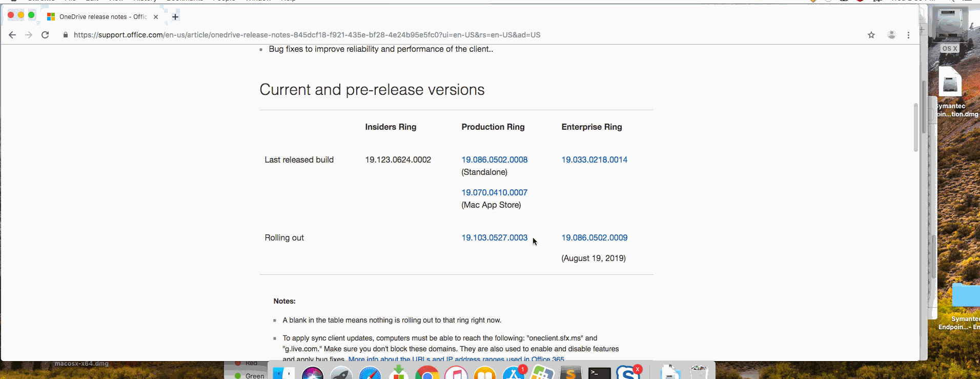Open Terminal from the Dock
This screenshot has height=379, width=980.
tap(599, 373)
